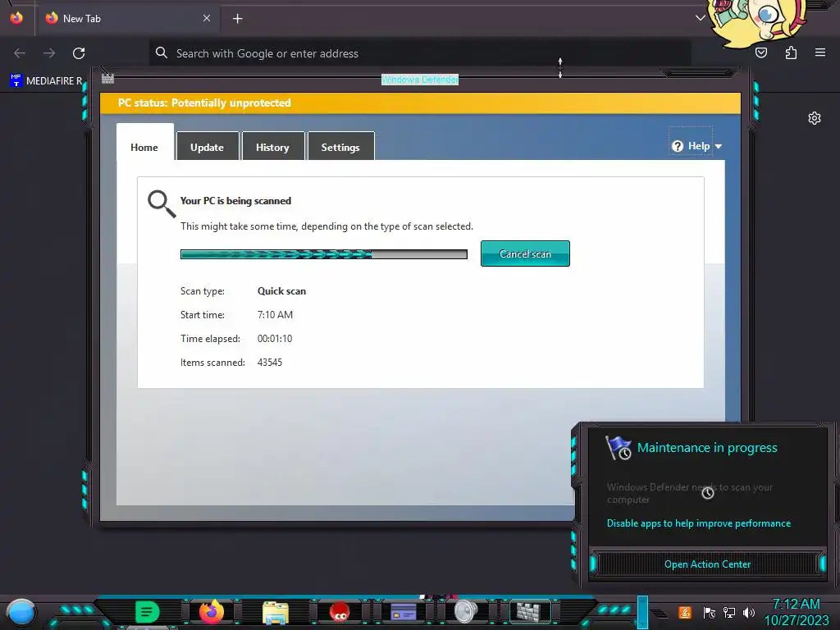Open the Start orb
The height and width of the screenshot is (630, 840).
point(21,612)
